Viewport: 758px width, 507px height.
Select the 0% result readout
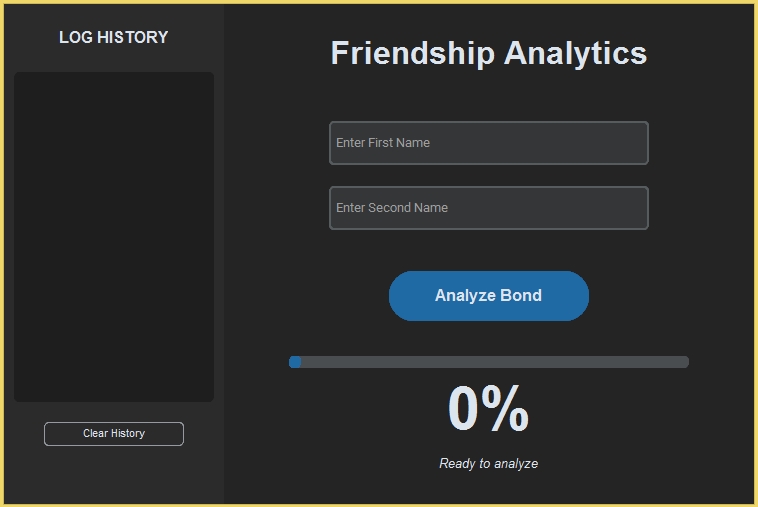pyautogui.click(x=488, y=409)
